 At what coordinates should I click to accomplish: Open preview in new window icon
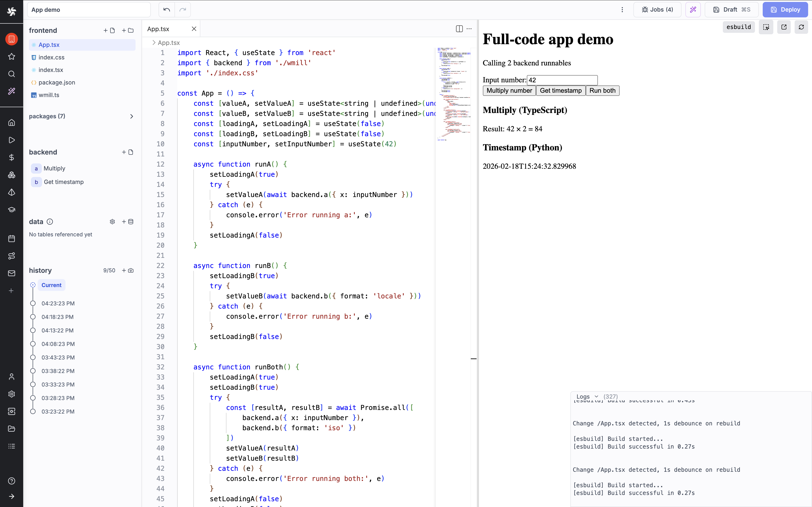pos(784,27)
